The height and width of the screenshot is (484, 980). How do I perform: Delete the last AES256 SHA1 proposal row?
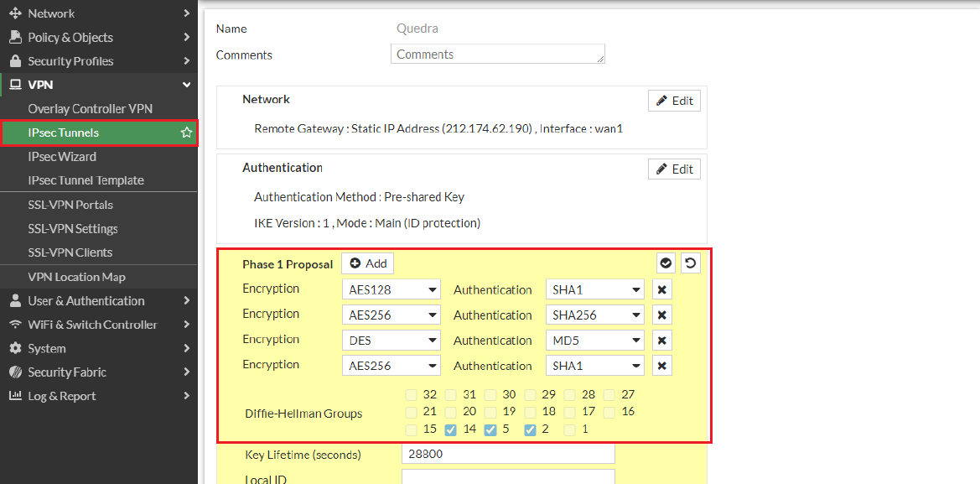coord(662,366)
